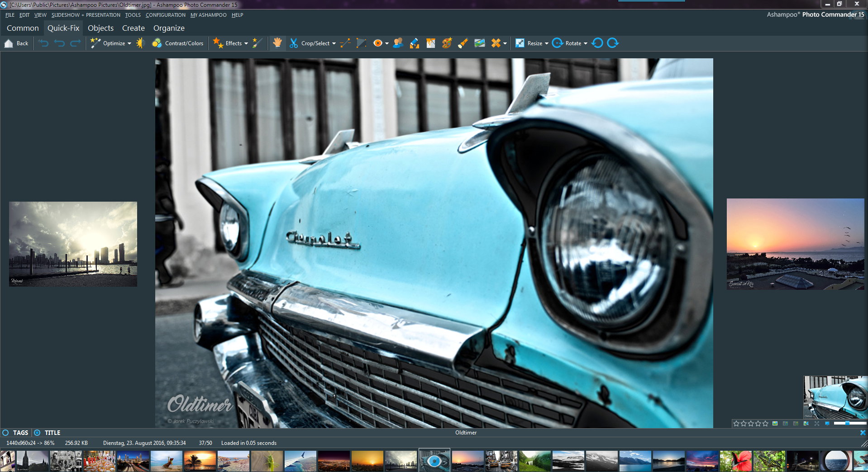The width and height of the screenshot is (868, 472).
Task: Toggle the TAGS radio button
Action: (5, 433)
